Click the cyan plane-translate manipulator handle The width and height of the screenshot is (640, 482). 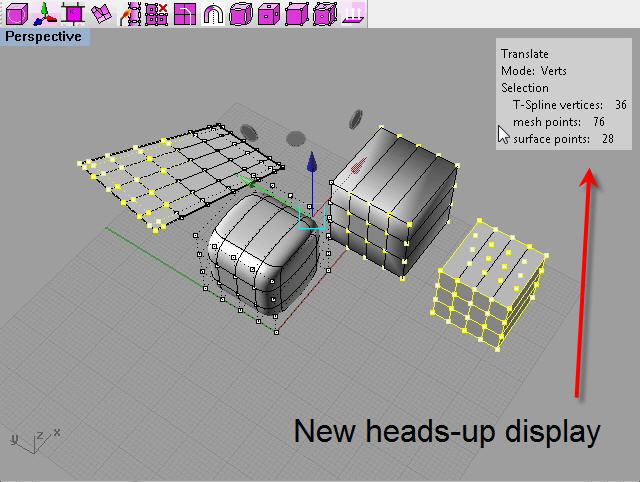(313, 217)
